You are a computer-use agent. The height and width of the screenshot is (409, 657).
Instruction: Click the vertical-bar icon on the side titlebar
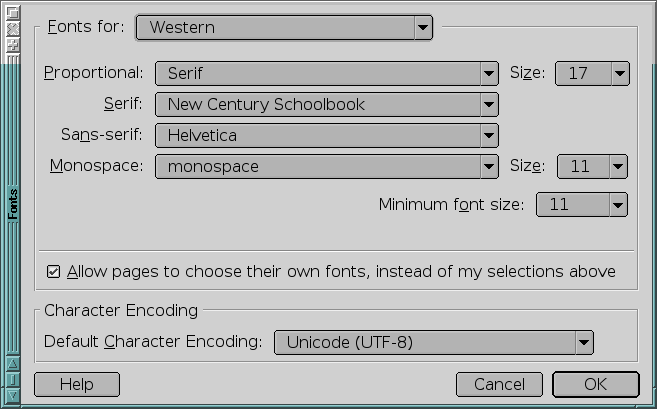13,379
